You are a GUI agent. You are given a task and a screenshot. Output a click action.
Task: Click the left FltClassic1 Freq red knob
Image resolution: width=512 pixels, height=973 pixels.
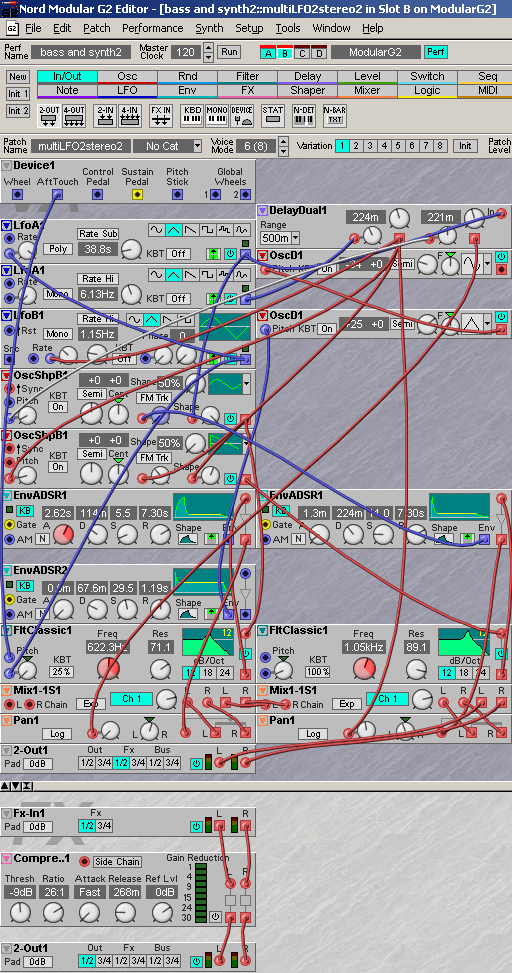point(108,668)
